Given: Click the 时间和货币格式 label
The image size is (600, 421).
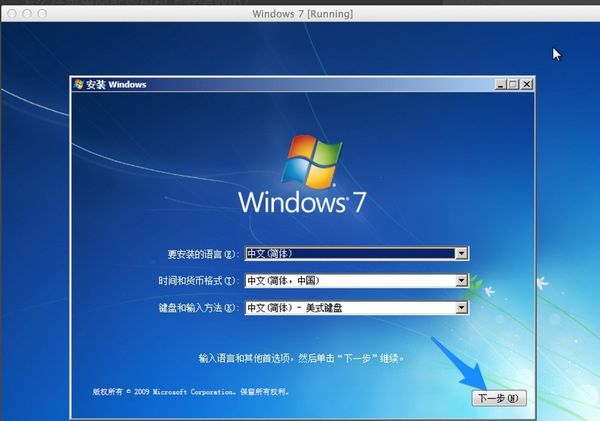Looking at the screenshot, I should (x=198, y=281).
